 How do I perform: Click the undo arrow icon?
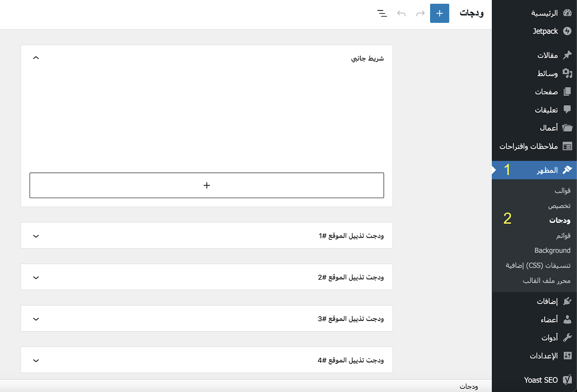click(x=401, y=14)
